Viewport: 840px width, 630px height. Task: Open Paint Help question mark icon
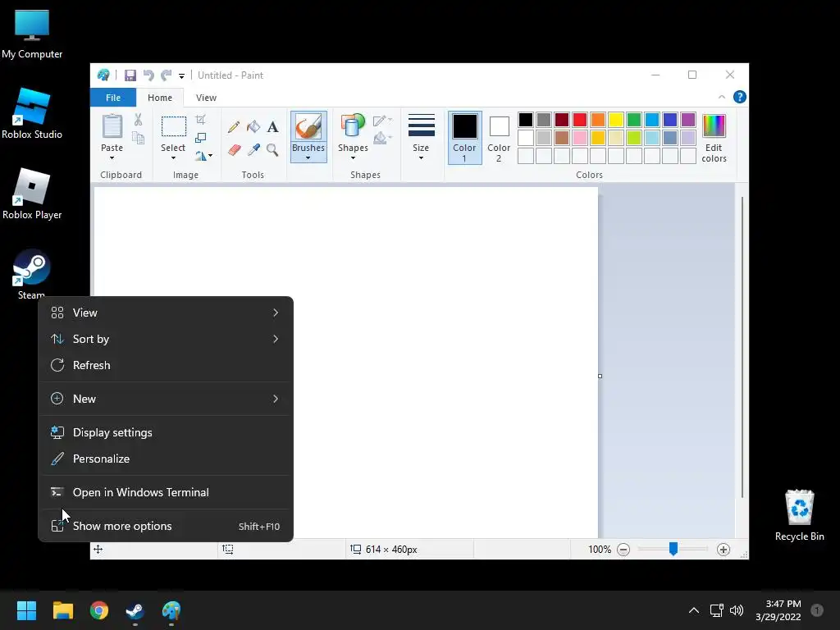tap(740, 97)
